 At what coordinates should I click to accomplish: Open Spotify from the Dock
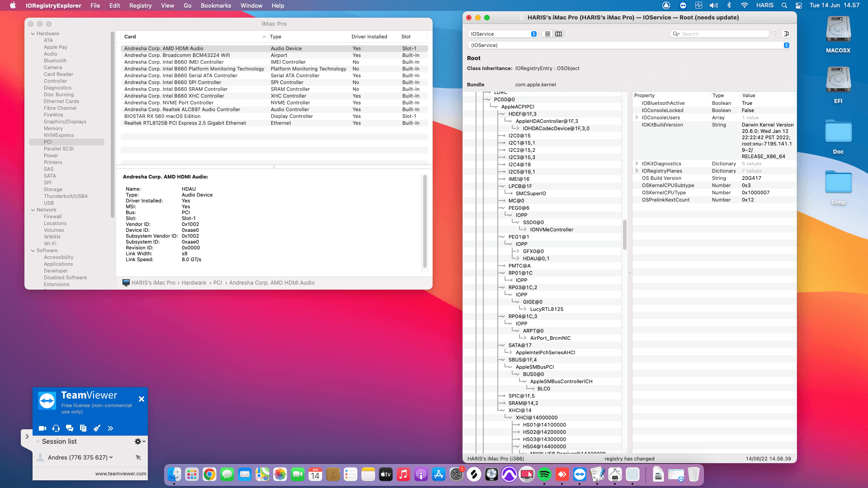544,474
